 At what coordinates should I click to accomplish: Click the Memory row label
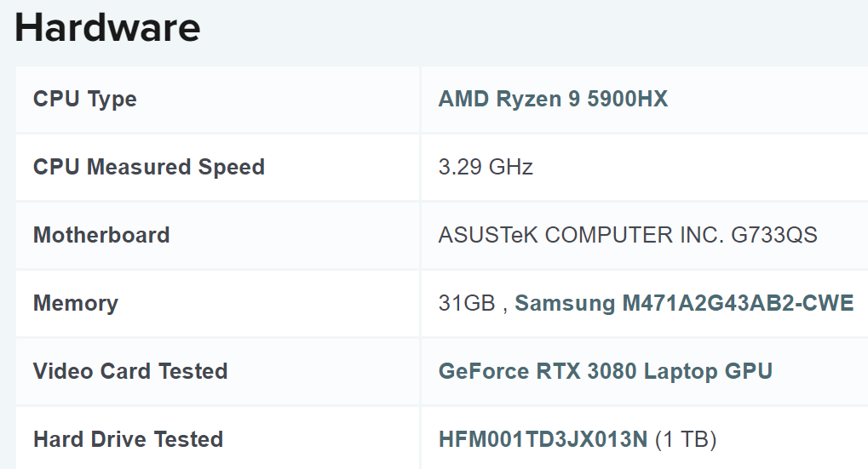point(75,304)
